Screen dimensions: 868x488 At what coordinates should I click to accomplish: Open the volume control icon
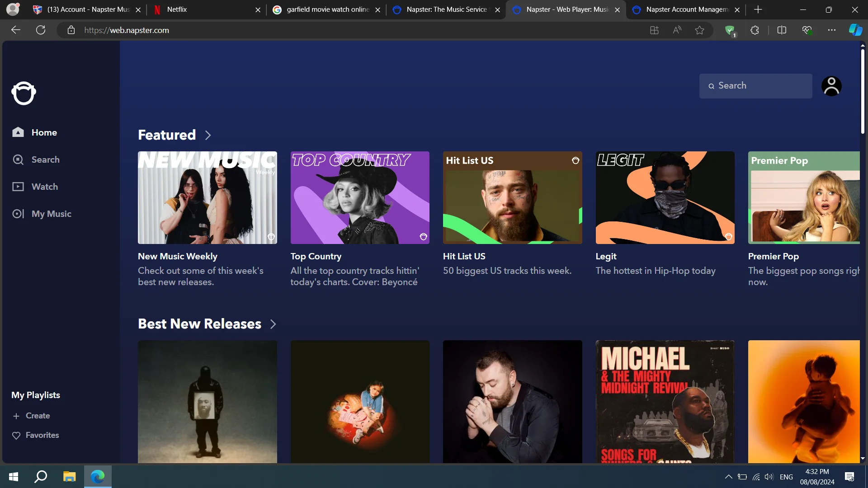(x=769, y=477)
